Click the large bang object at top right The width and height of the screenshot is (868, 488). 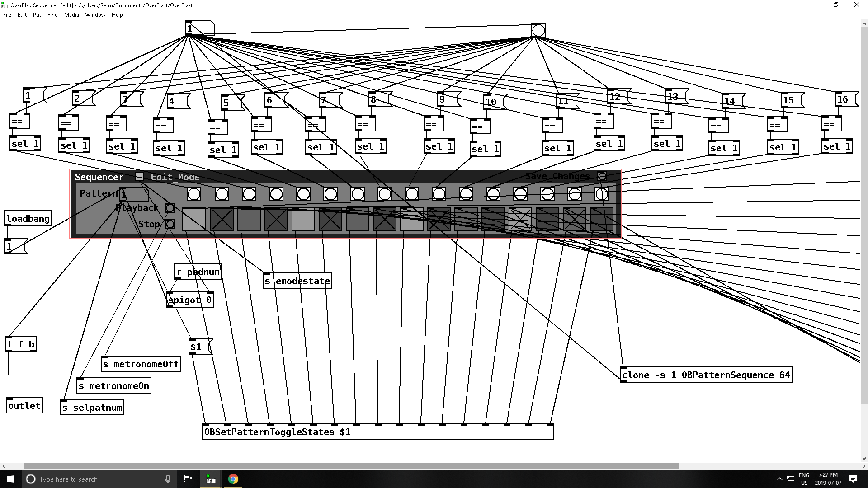[538, 30]
